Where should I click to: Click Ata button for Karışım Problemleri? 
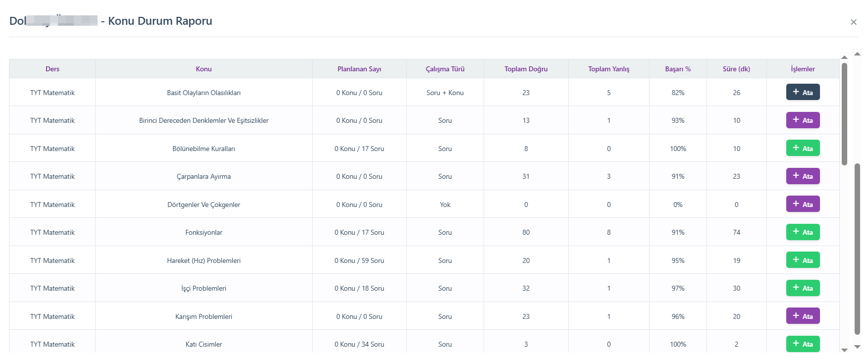[803, 316]
